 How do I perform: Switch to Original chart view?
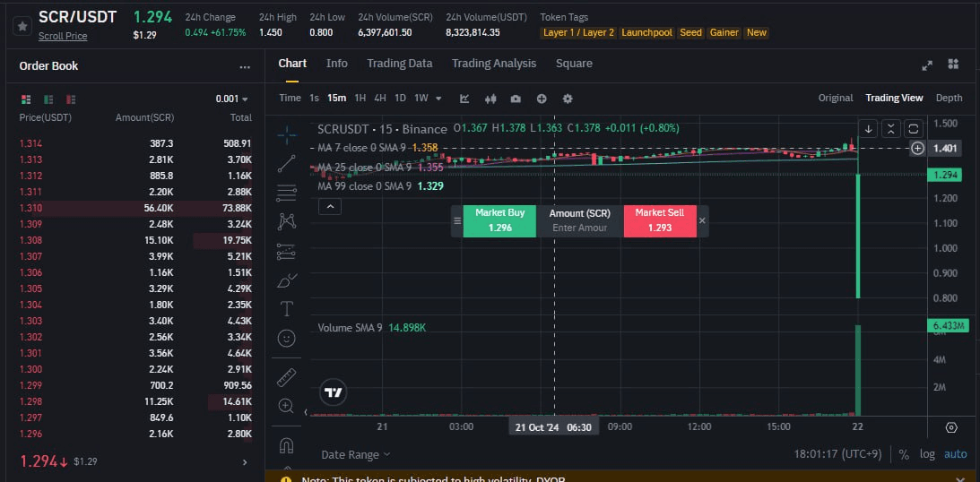836,98
